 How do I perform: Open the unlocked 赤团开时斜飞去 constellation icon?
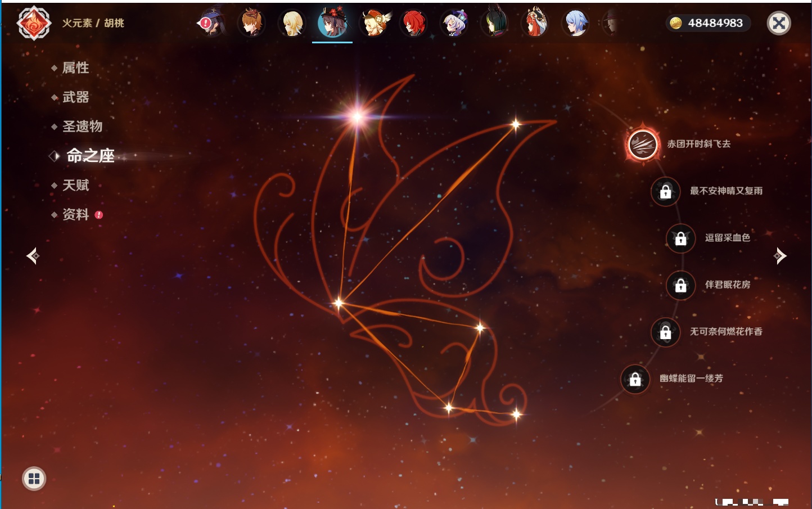tap(643, 144)
